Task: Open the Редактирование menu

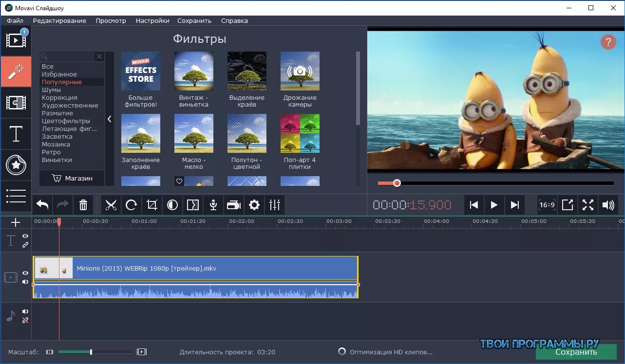Action: pyautogui.click(x=59, y=20)
